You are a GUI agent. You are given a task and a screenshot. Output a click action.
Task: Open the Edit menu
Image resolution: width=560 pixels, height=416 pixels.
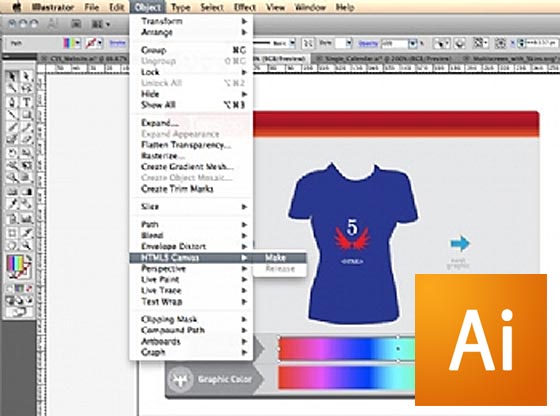(x=116, y=7)
